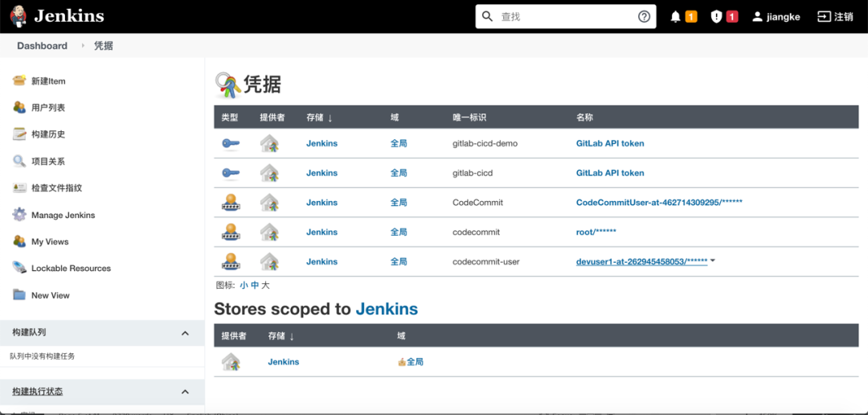The width and height of the screenshot is (868, 415).
Task: Click the small icon before 全局 in Stores table
Action: pyautogui.click(x=402, y=362)
